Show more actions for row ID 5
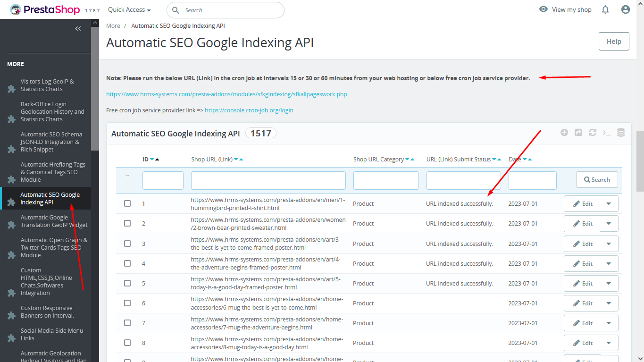Image resolution: width=644 pixels, height=362 pixels. [609, 284]
